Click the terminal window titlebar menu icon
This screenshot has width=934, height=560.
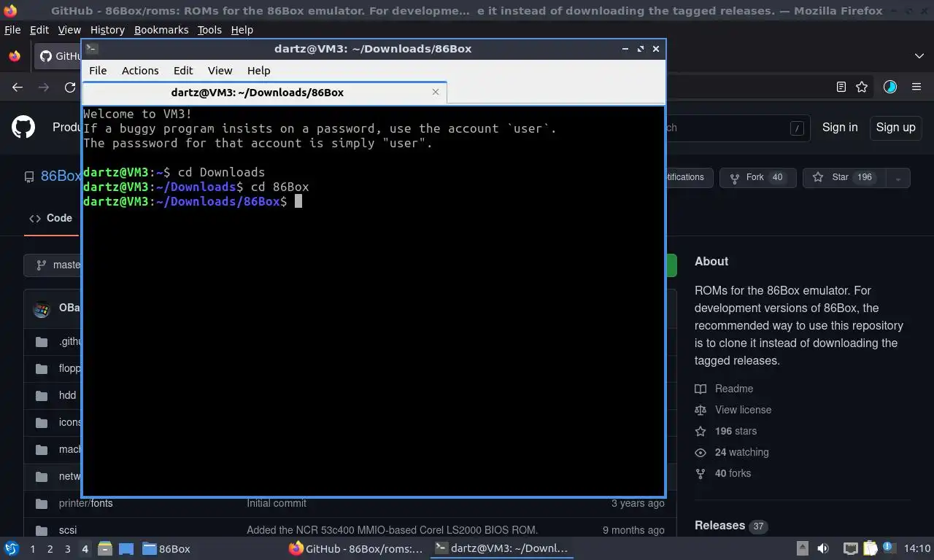click(91, 49)
